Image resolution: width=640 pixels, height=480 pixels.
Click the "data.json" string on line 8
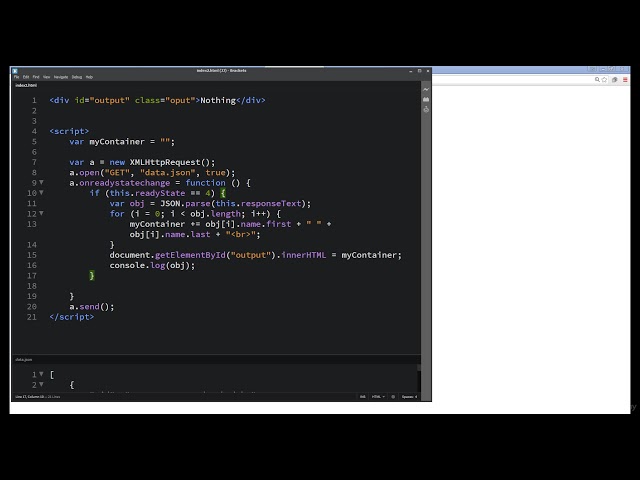click(168, 172)
